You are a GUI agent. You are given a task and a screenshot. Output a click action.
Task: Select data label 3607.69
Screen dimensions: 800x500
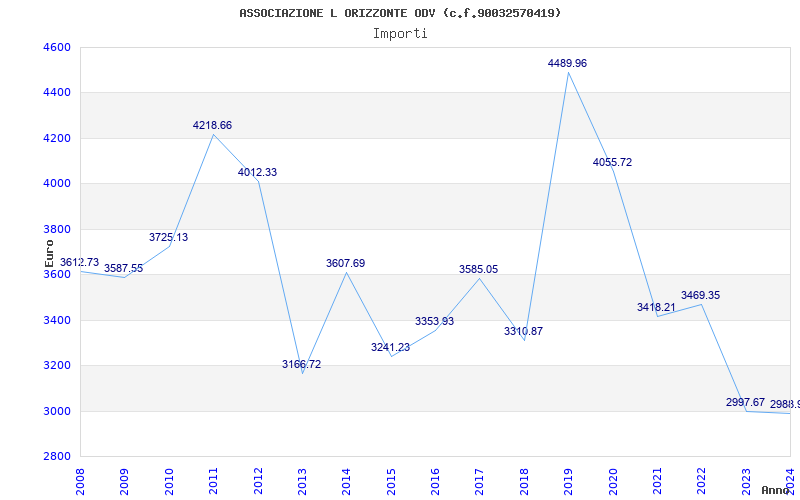click(345, 264)
